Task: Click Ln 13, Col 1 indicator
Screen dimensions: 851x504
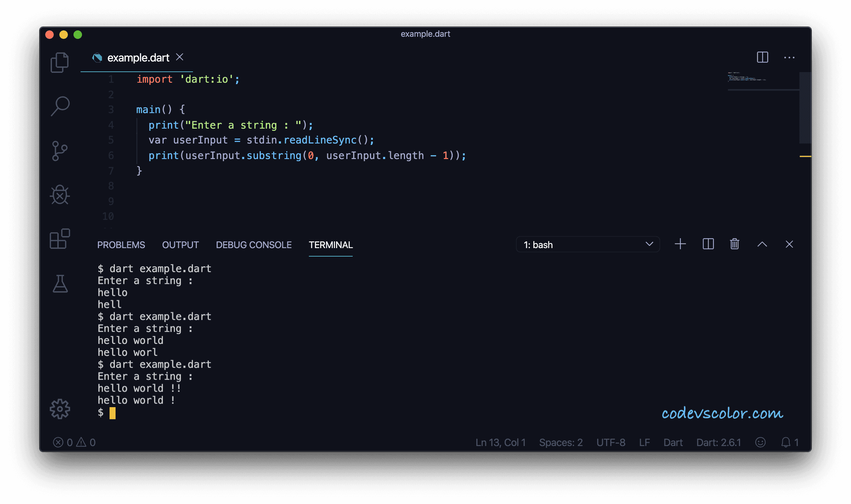Action: pos(500,443)
